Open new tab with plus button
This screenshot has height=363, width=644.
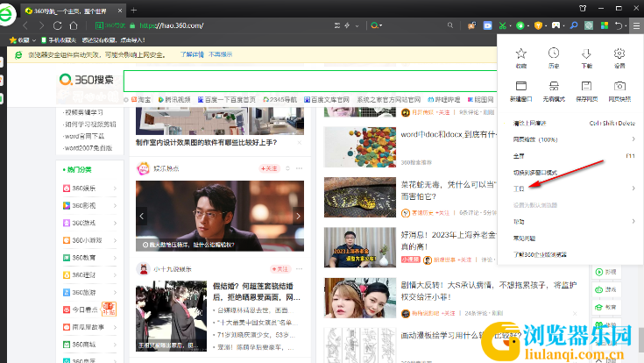133,11
